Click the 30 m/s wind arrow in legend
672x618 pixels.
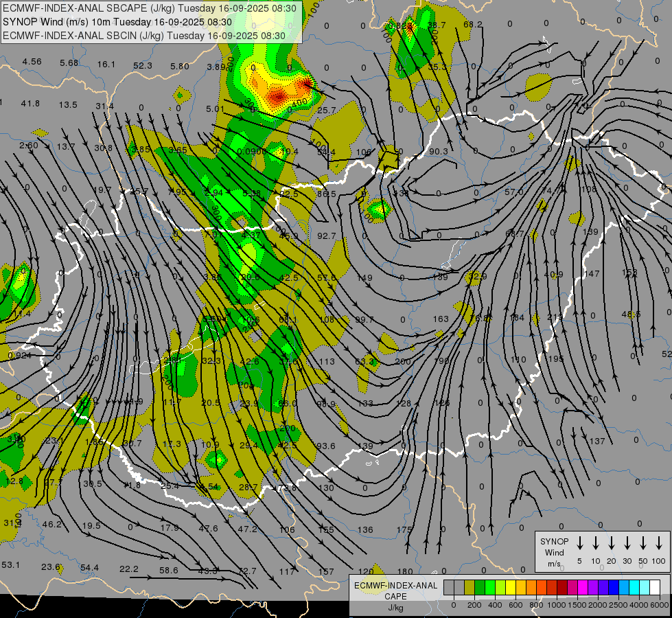627,543
